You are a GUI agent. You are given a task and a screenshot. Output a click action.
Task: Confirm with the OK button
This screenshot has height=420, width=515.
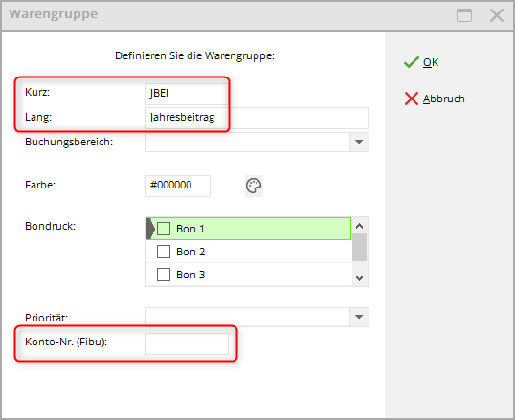click(421, 62)
